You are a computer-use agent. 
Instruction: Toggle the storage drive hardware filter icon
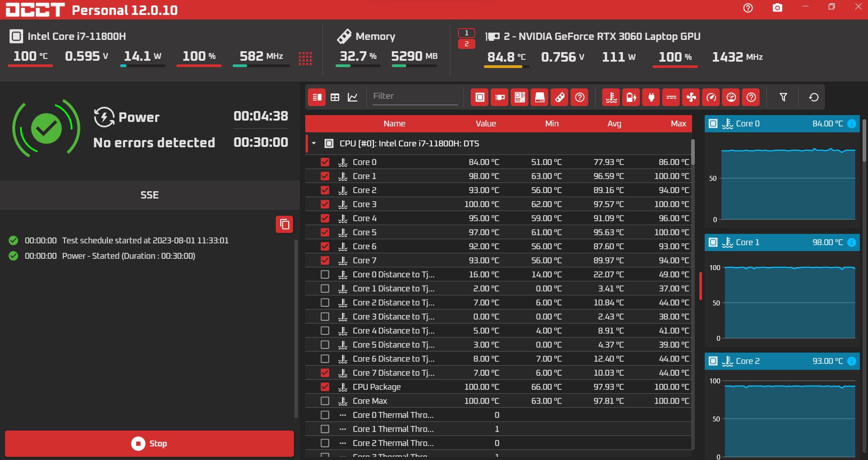pyautogui.click(x=540, y=97)
